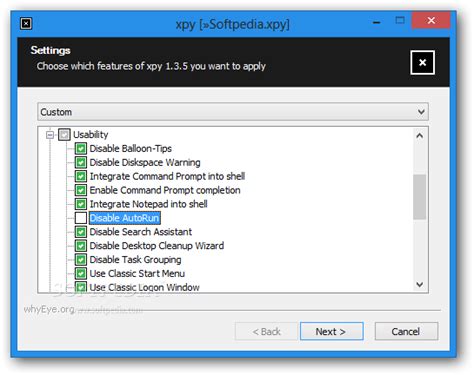Screen dimensions: 474x375
Task: Maximize the xpy window
Action: coord(400,21)
